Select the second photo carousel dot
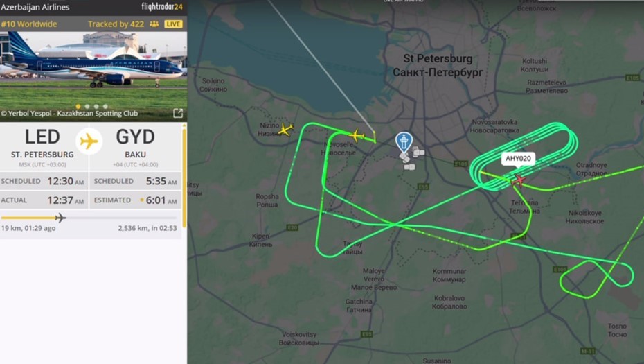 (87, 106)
